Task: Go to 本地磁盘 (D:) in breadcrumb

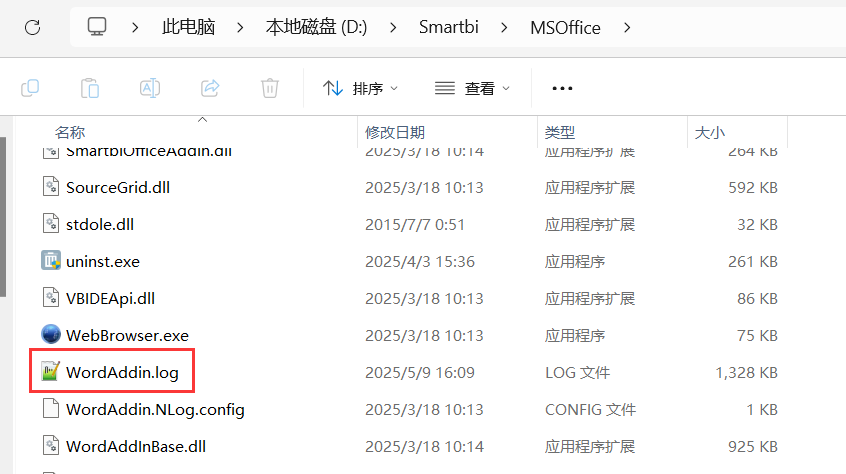Action: (316, 27)
